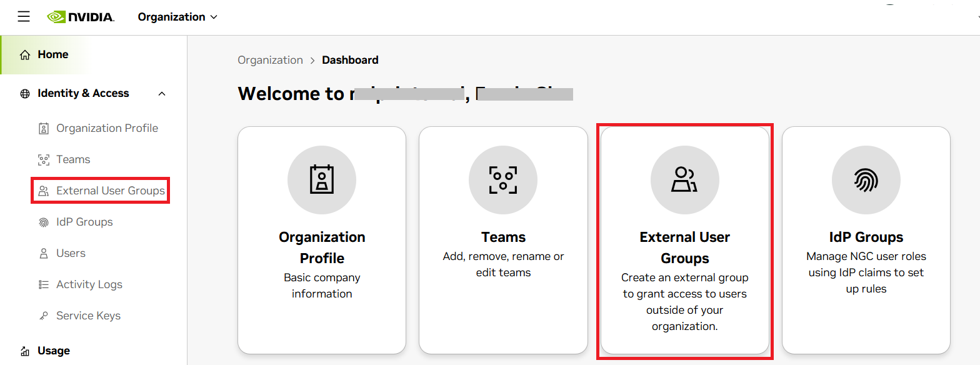Open the Usage section in sidebar
This screenshot has width=980, height=365.
point(54,351)
